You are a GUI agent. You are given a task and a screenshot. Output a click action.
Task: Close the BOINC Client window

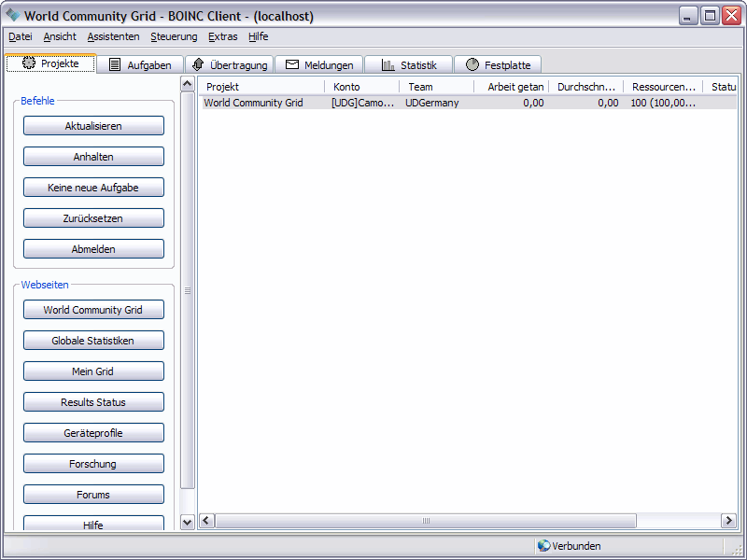tap(731, 16)
